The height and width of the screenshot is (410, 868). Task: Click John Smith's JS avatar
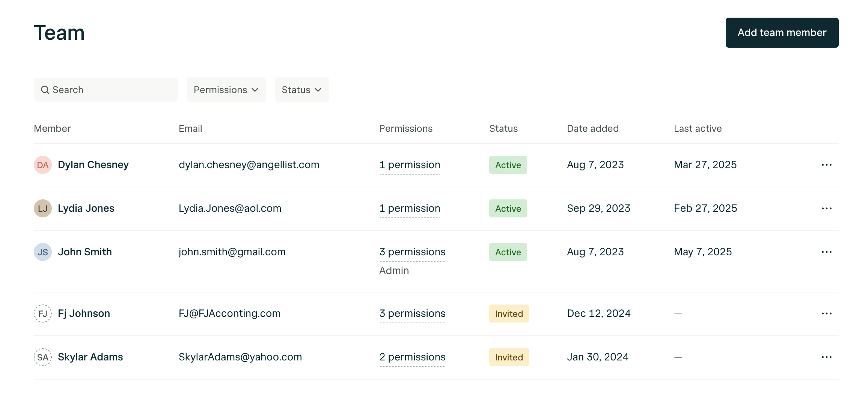click(x=43, y=252)
